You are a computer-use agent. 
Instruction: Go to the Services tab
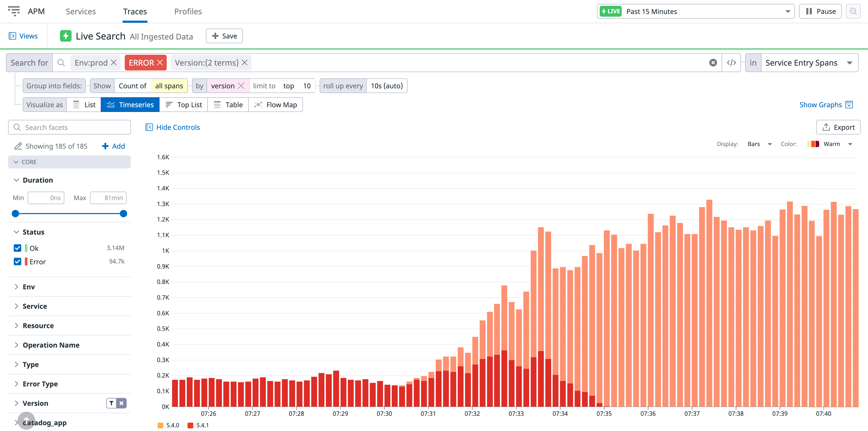[80, 11]
